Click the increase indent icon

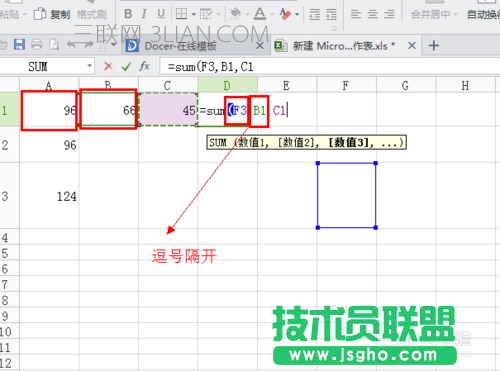point(331,14)
